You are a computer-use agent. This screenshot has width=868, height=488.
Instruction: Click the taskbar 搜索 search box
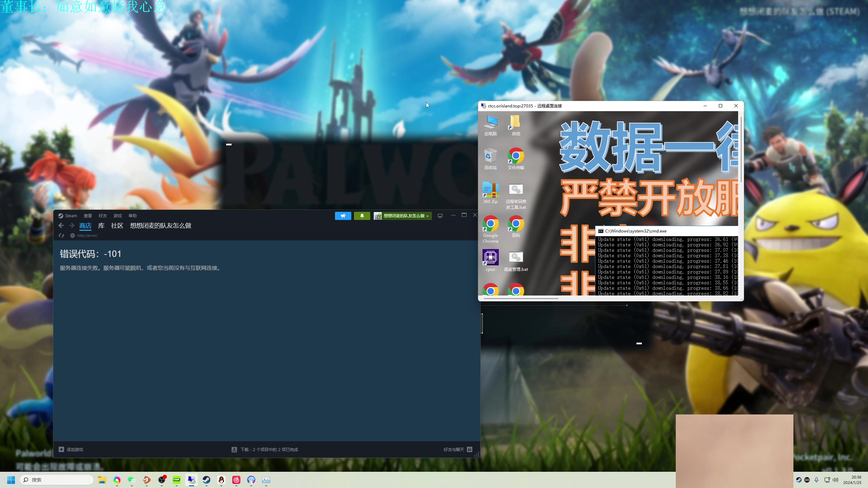(56, 480)
